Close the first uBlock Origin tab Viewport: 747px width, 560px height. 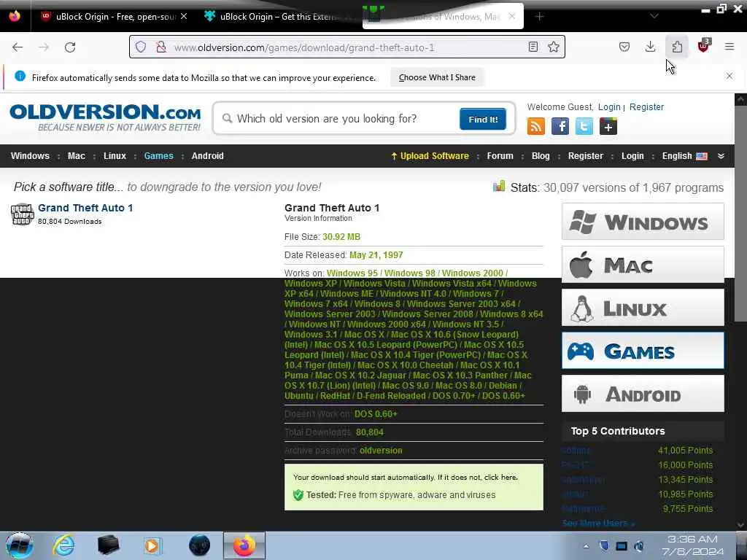[x=184, y=16]
